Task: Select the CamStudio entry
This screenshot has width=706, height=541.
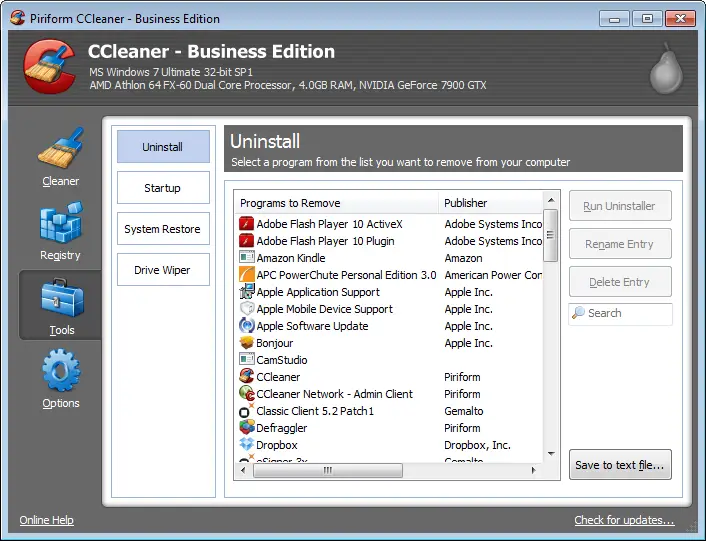Action: click(389, 360)
